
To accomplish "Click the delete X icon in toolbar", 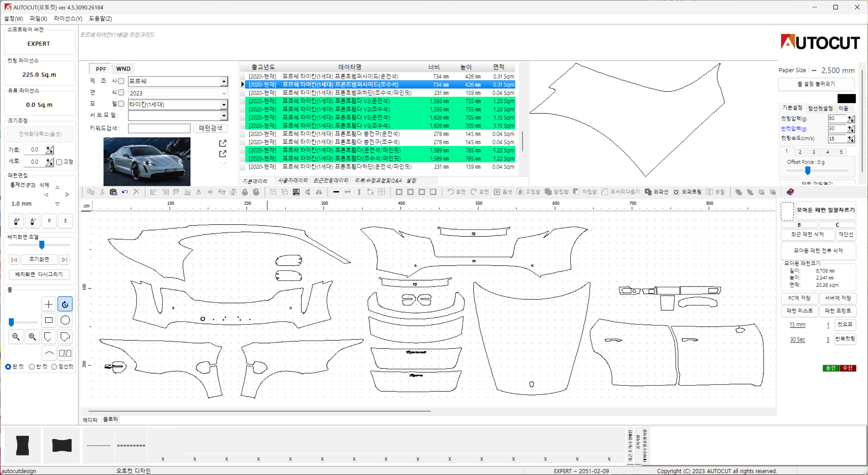I will [x=136, y=192].
